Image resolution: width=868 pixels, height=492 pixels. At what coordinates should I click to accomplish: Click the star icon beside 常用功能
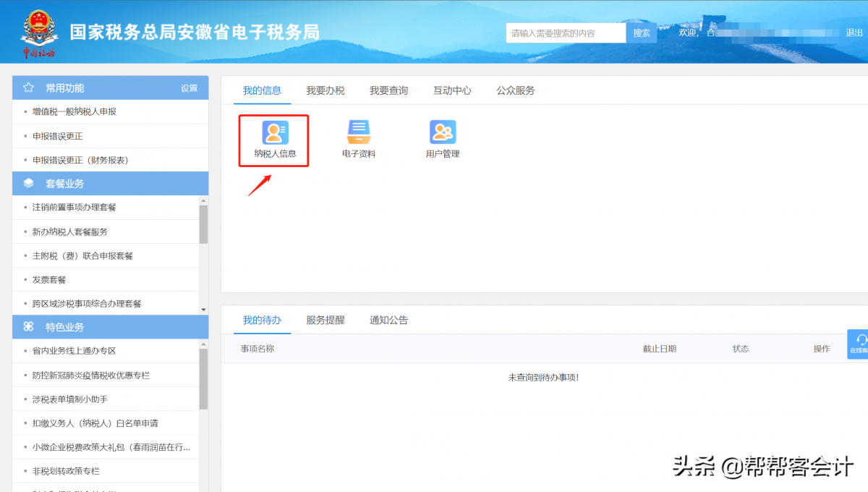(29, 88)
